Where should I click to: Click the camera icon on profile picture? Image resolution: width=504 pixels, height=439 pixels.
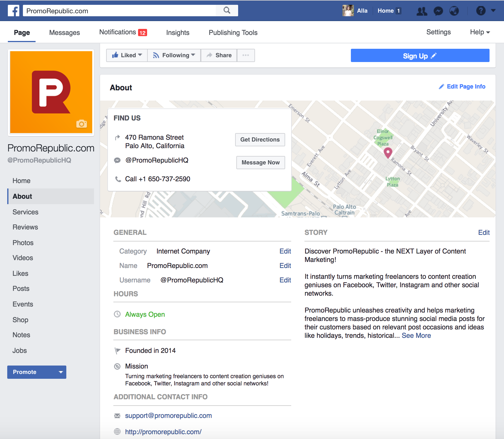coord(81,124)
